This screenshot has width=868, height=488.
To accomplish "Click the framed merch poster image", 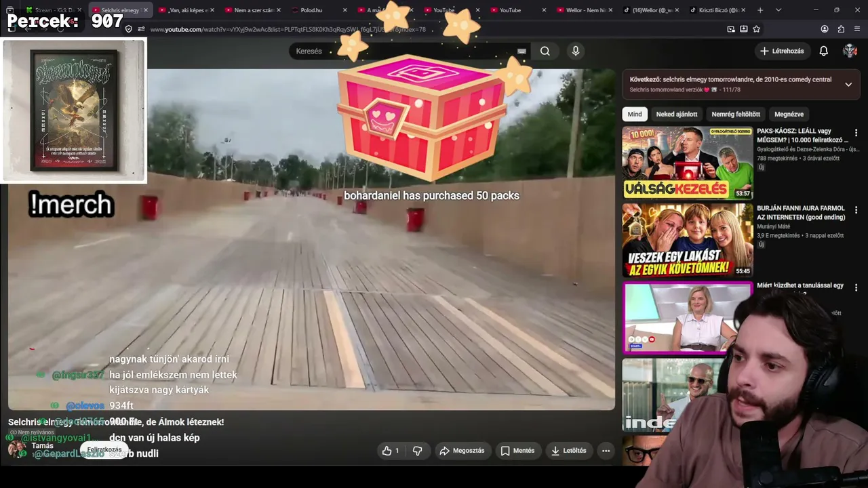I will [74, 110].
